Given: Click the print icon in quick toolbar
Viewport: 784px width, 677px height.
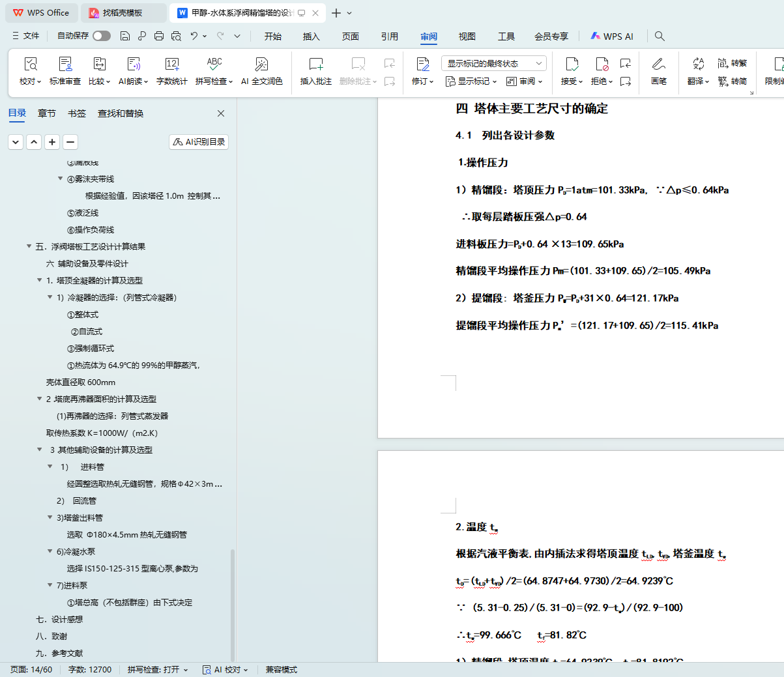Looking at the screenshot, I should (x=159, y=36).
